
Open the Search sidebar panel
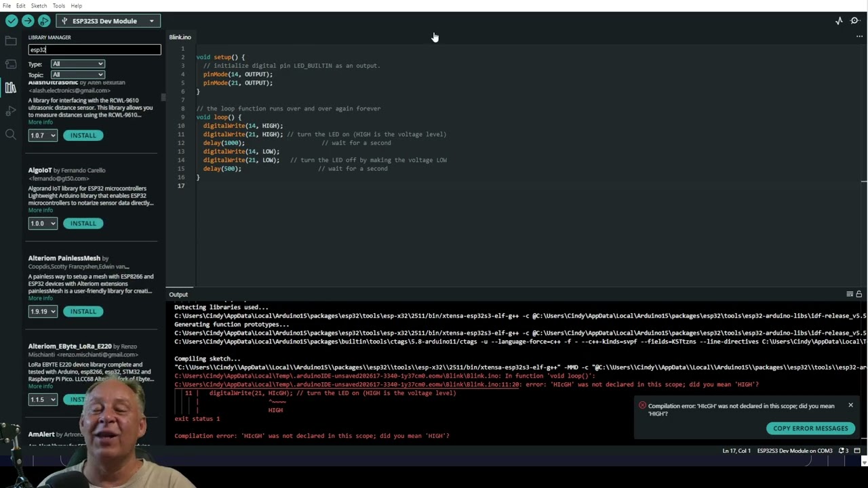pos(11,134)
